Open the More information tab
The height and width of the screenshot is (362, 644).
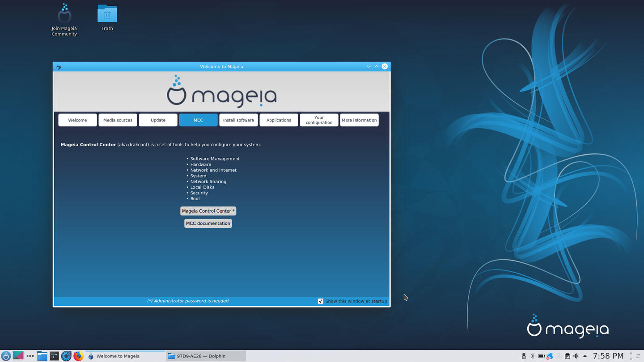(359, 120)
